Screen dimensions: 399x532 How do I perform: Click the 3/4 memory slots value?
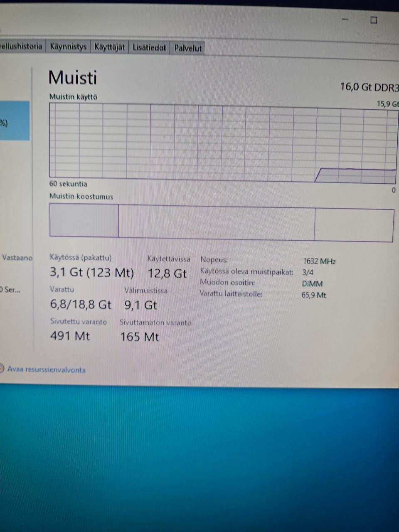pyautogui.click(x=308, y=273)
